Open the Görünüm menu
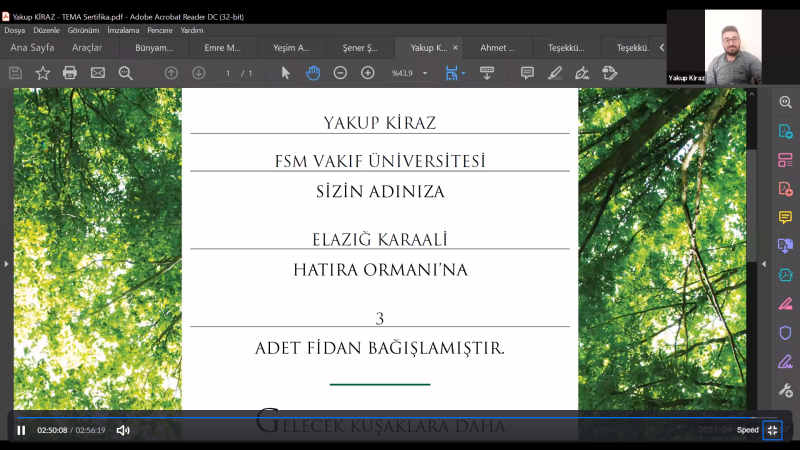This screenshot has width=800, height=450. [84, 30]
